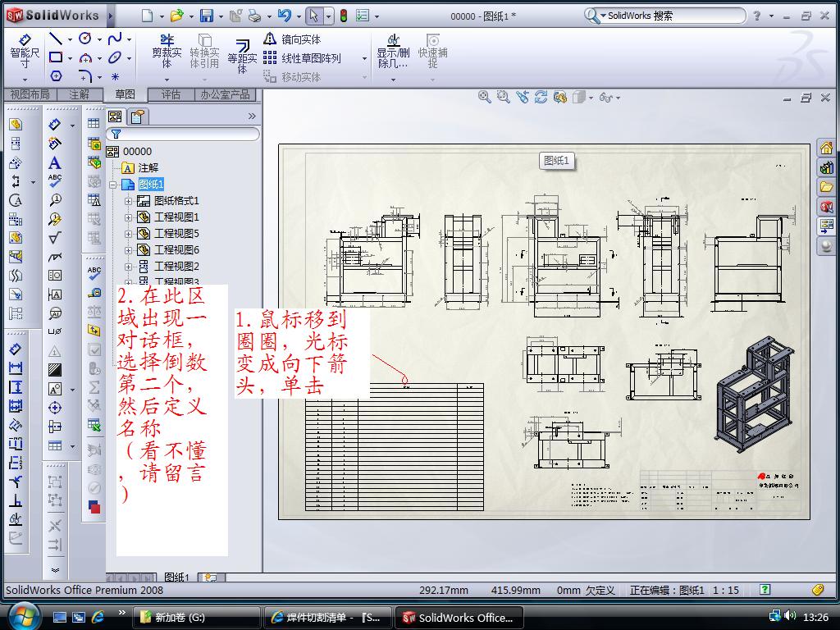840x630 pixels.
Task: Toggle the Select cursor tool
Action: 314,16
